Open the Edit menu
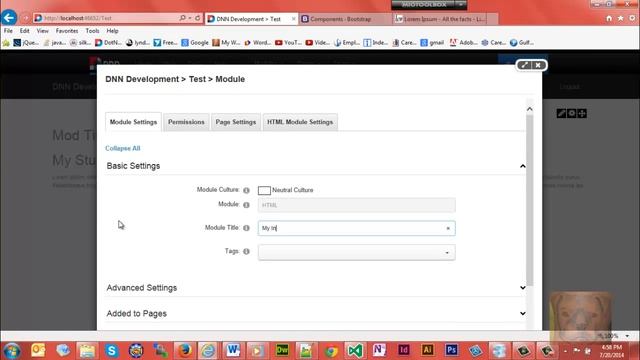 [x=24, y=31]
